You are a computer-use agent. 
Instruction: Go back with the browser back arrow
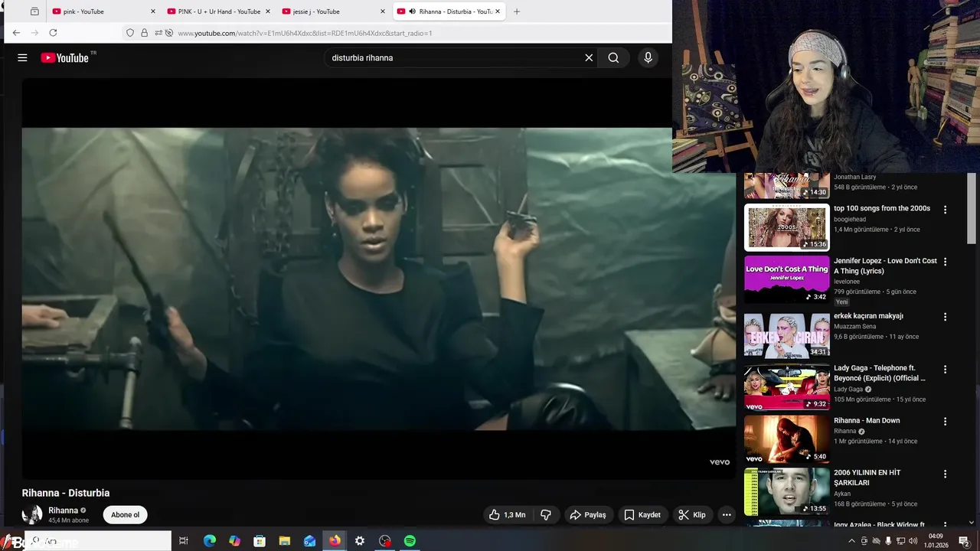[x=16, y=33]
